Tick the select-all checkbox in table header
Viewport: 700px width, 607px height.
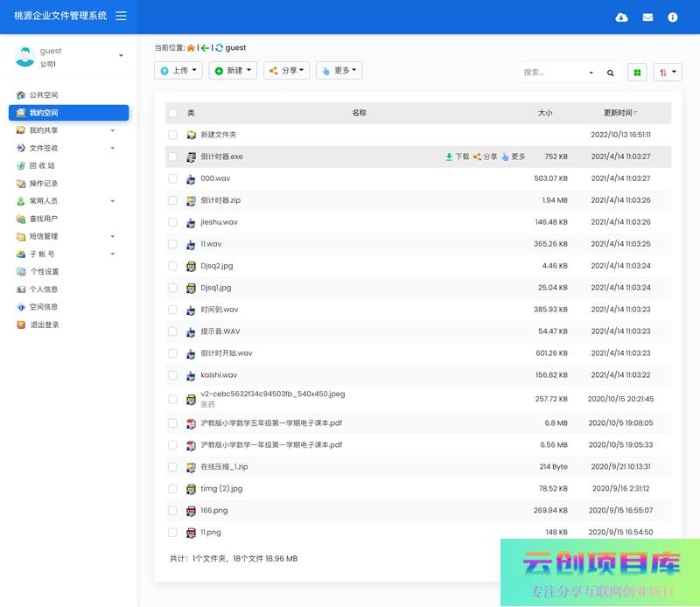172,113
